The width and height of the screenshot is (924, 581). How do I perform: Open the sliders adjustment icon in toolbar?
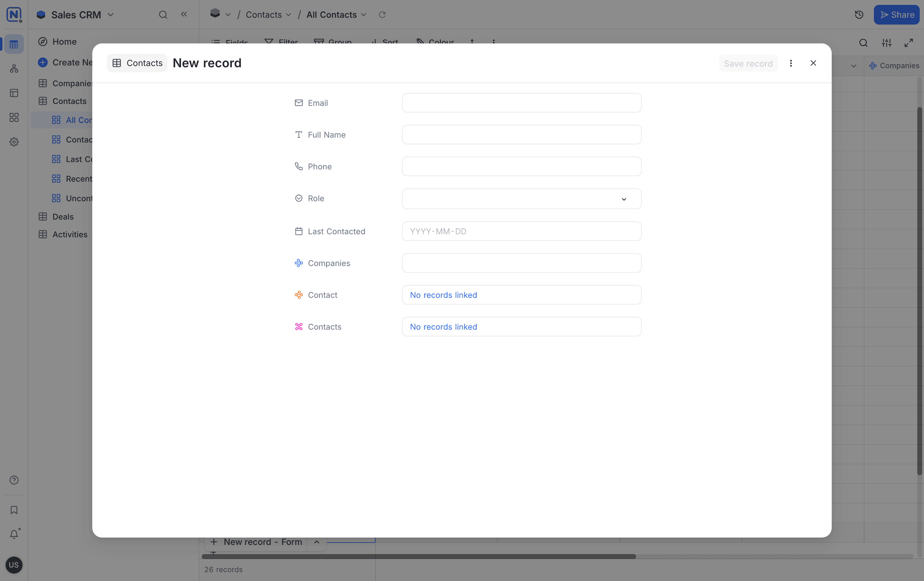886,43
